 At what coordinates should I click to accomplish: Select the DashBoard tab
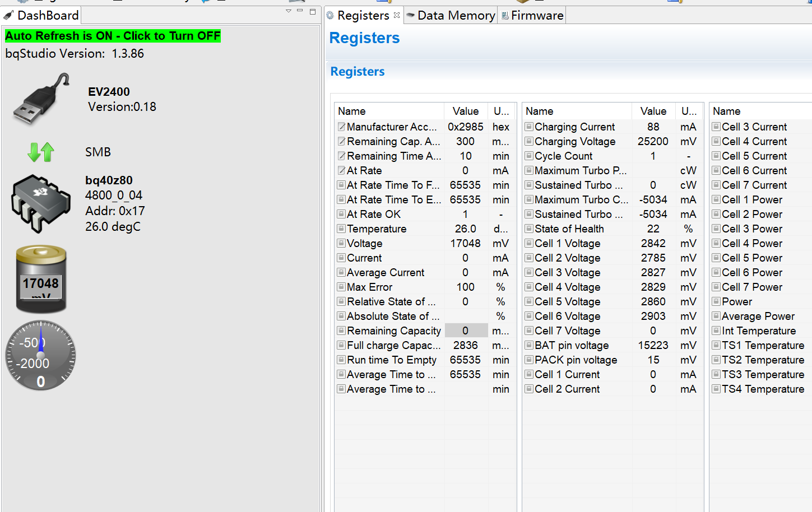pos(41,15)
